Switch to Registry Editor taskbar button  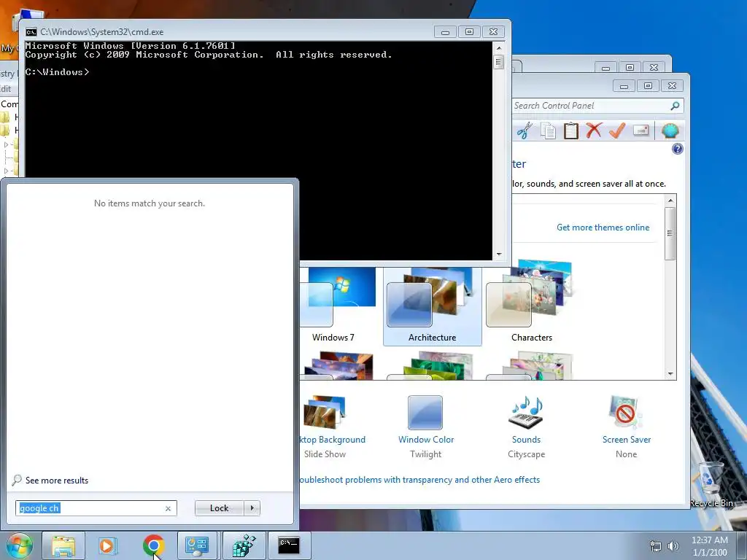coord(244,545)
